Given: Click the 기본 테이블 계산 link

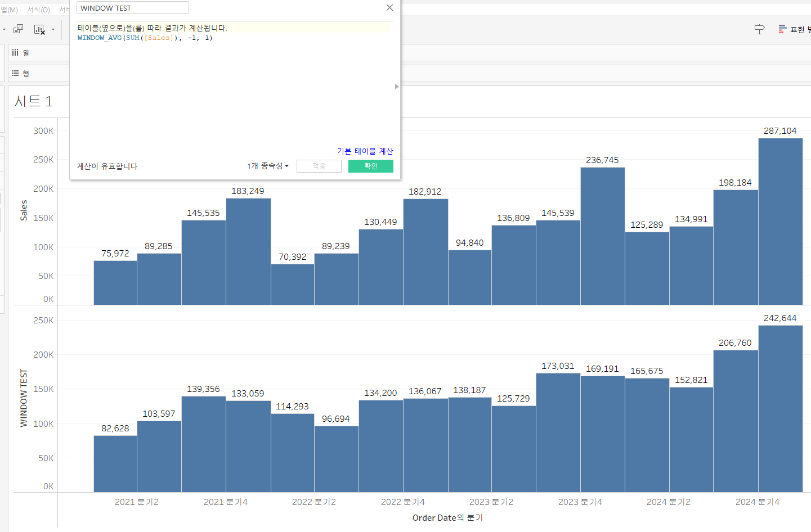Looking at the screenshot, I should click(x=365, y=151).
